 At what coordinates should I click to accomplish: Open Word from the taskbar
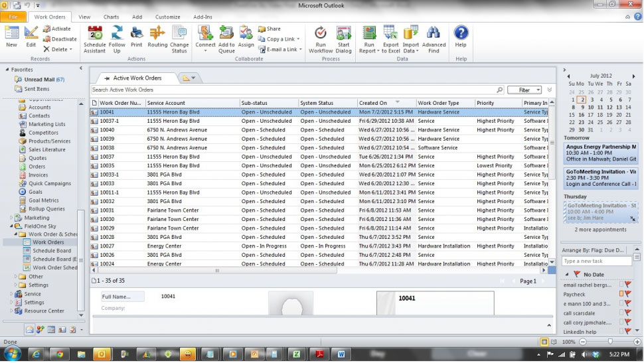[x=341, y=354]
